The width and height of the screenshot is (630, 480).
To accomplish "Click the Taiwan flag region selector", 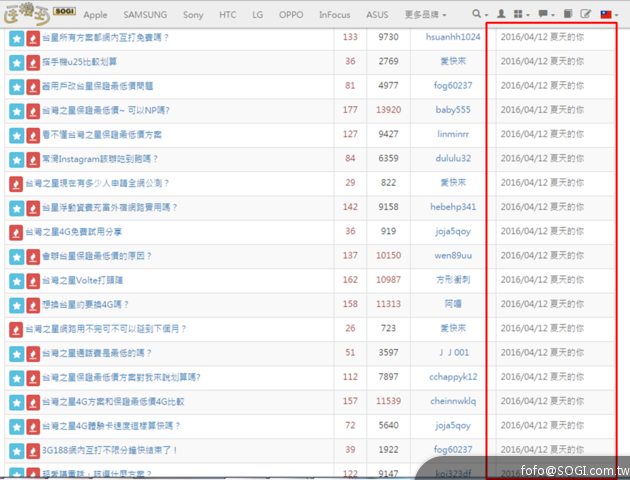I will point(607,15).
